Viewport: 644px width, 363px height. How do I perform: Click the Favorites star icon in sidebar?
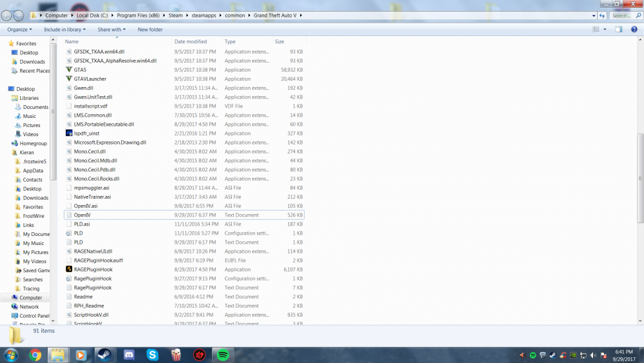[11, 43]
